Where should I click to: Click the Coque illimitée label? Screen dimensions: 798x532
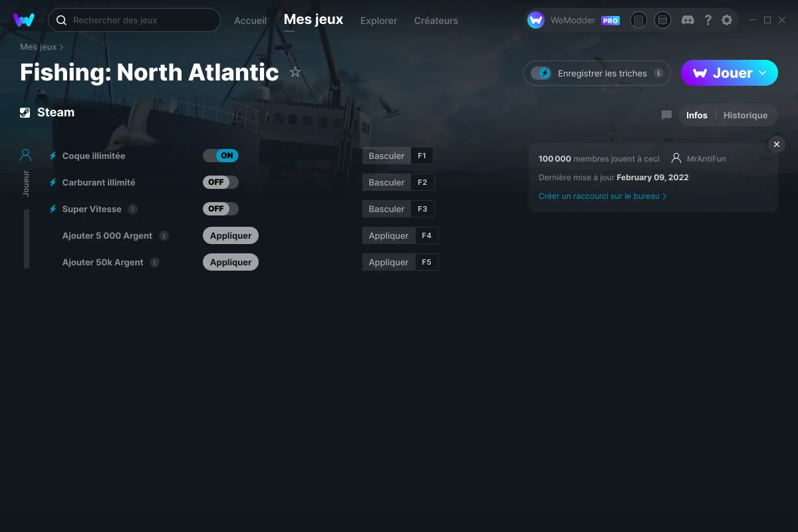click(x=94, y=156)
